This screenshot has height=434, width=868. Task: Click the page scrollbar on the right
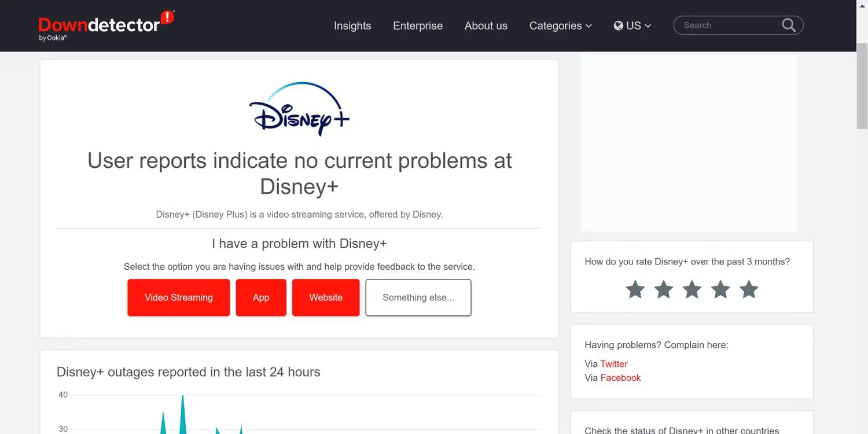point(863,87)
